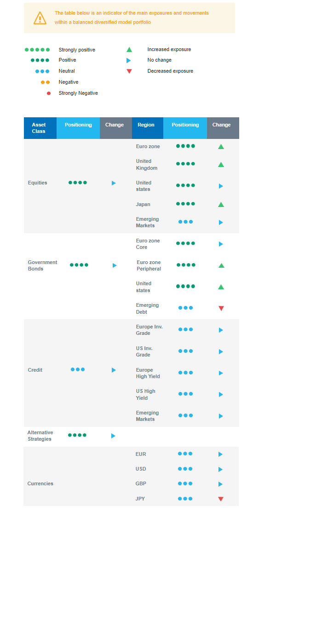Click the blue no-change arrow for USD

[220, 470]
